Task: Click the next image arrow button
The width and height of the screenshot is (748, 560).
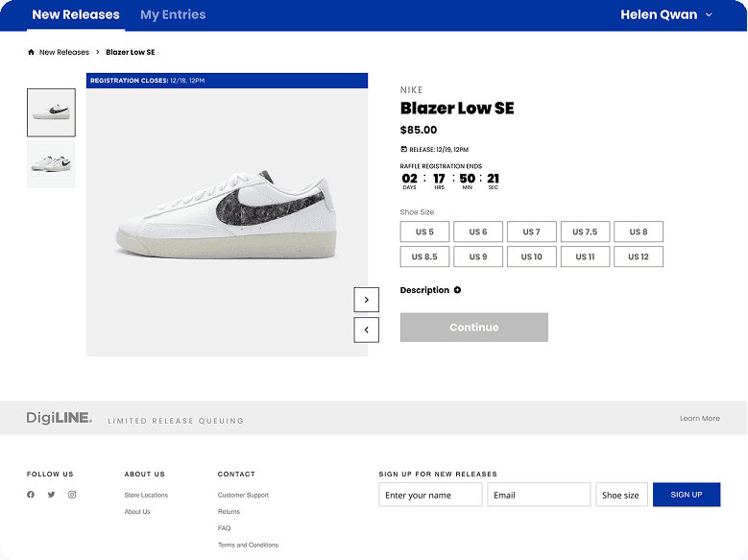Action: click(366, 300)
